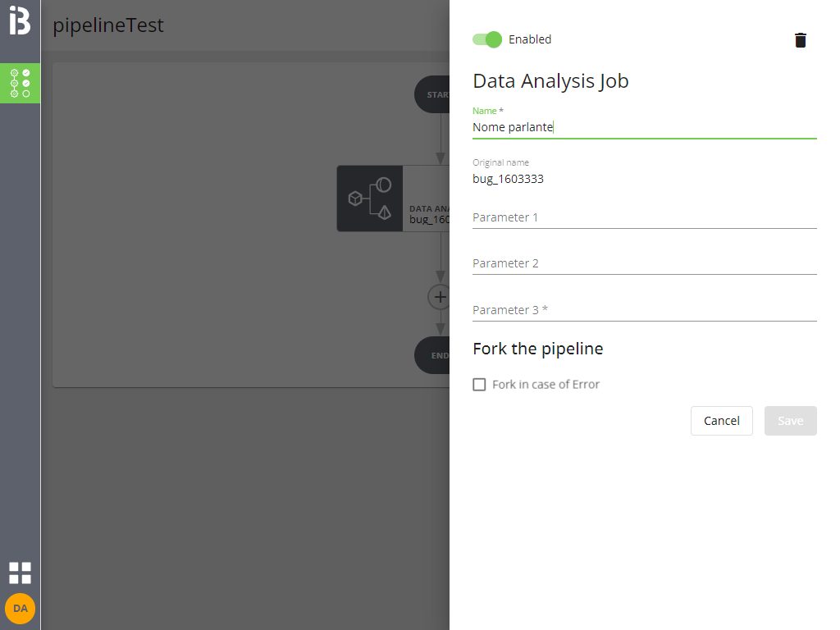Image resolution: width=840 pixels, height=630 pixels.
Task: Click the trash delete icon
Action: 801,40
